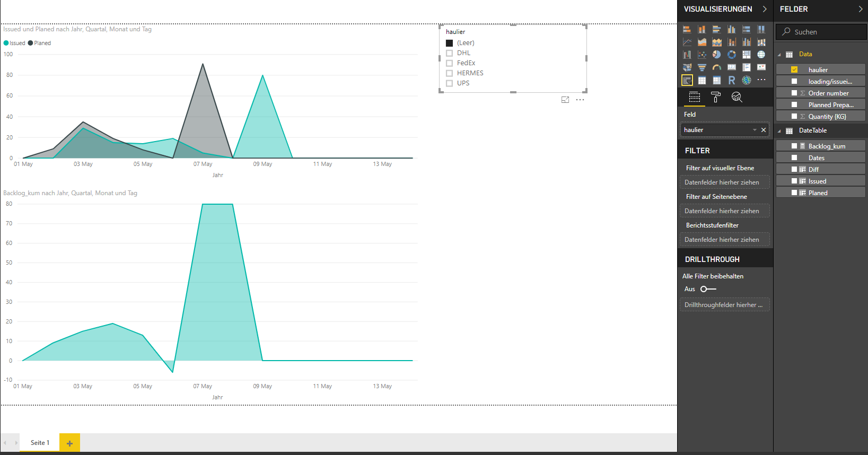The image size is (868, 455).
Task: Add a new report page
Action: tap(69, 443)
